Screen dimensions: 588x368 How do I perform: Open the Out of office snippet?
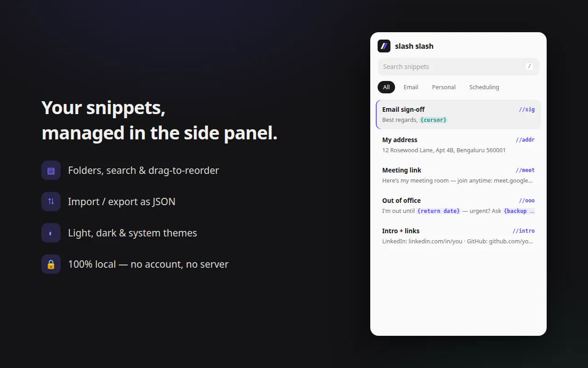(x=458, y=206)
